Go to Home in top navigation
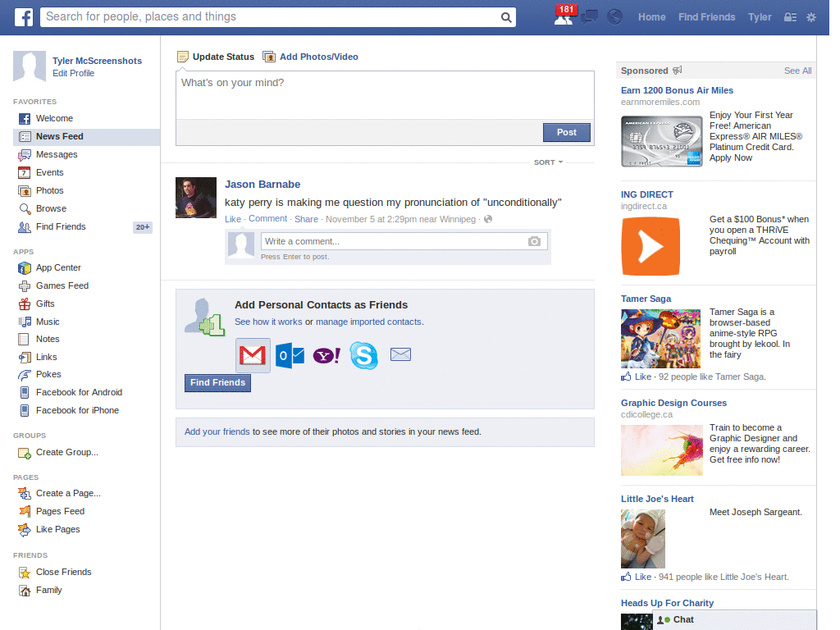 click(x=652, y=17)
